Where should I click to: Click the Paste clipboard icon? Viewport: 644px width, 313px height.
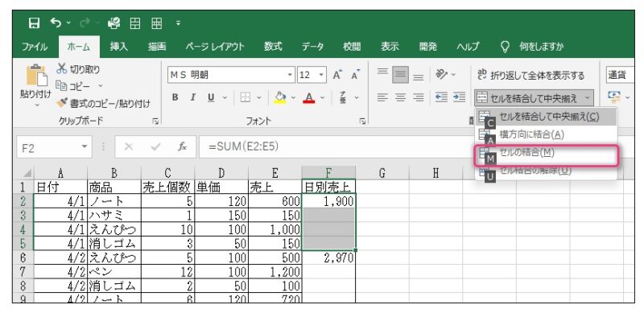36,76
